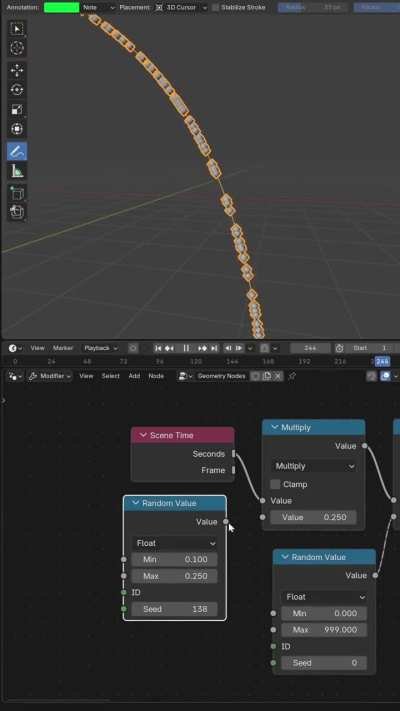Screen dimensions: 400x711
Task: Open Float dropdown in Seed 138 Random Value node
Action: [x=175, y=543]
